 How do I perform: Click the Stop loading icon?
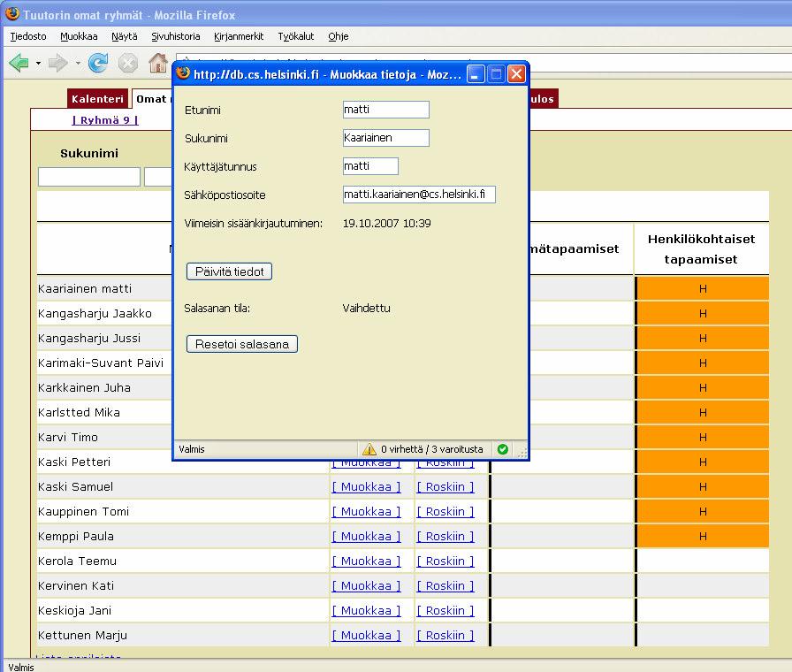128,63
